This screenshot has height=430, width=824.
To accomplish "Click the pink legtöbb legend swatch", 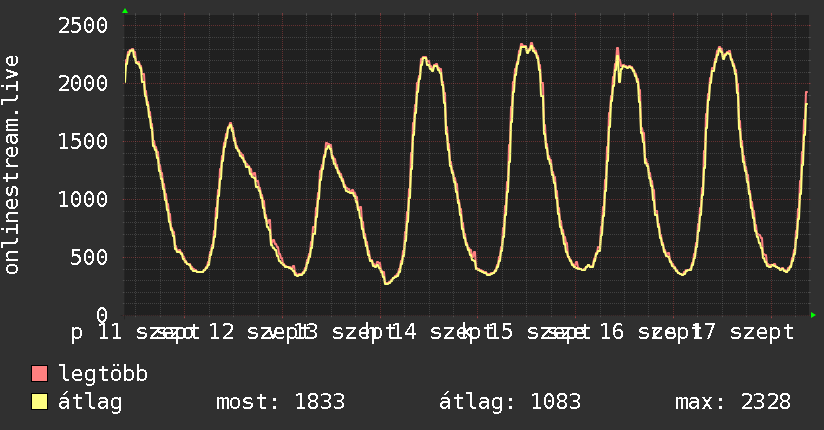I will pyautogui.click(x=39, y=373).
